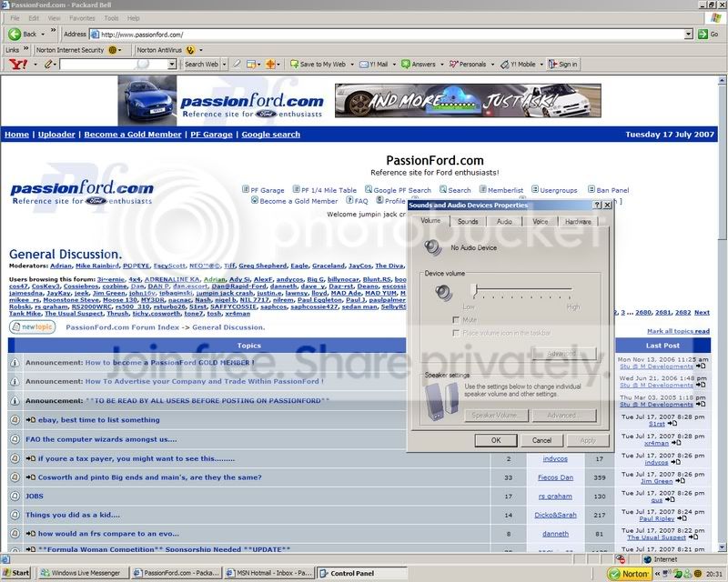Click the Y! Mail envelope icon
Viewport: 728px width, 582px height.
(x=364, y=64)
